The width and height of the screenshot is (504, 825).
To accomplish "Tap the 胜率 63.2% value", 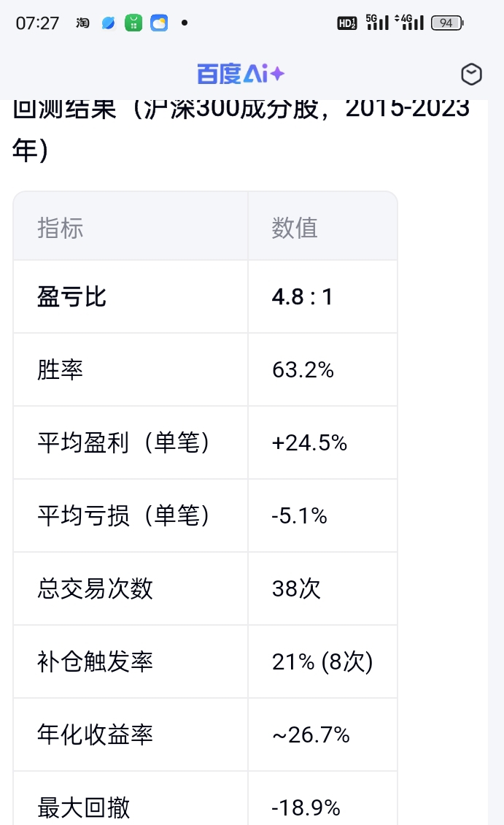I will pyautogui.click(x=303, y=370).
